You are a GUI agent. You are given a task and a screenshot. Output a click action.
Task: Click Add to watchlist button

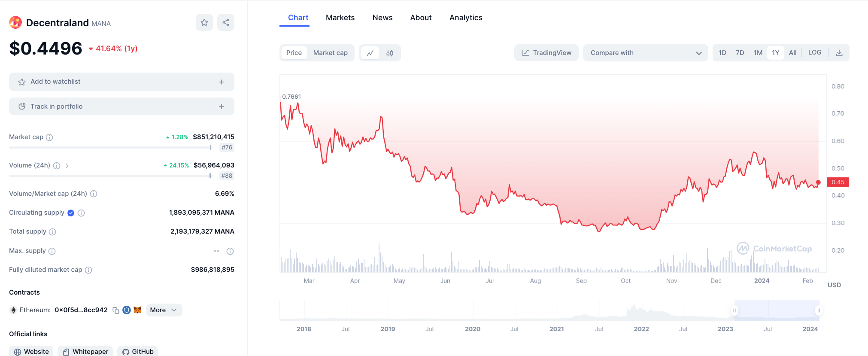121,82
